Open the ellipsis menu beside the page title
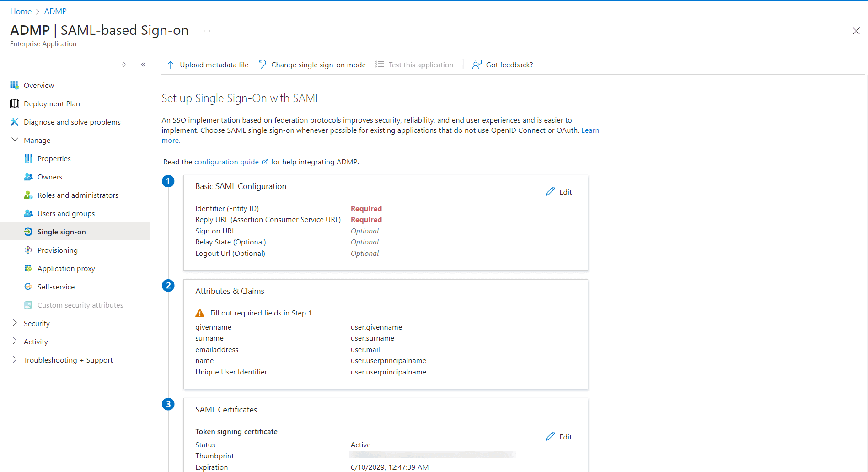 point(207,30)
